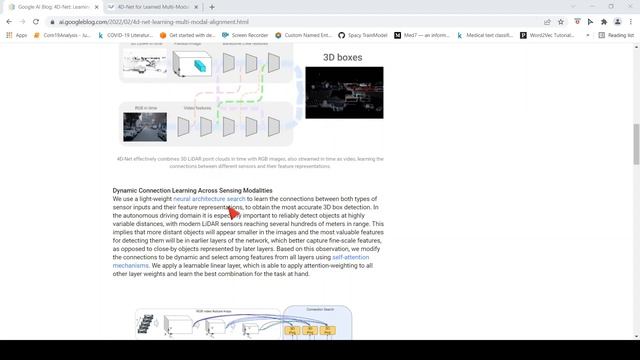Open the Reading list panel
The width and height of the screenshot is (640, 360).
(x=616, y=36)
